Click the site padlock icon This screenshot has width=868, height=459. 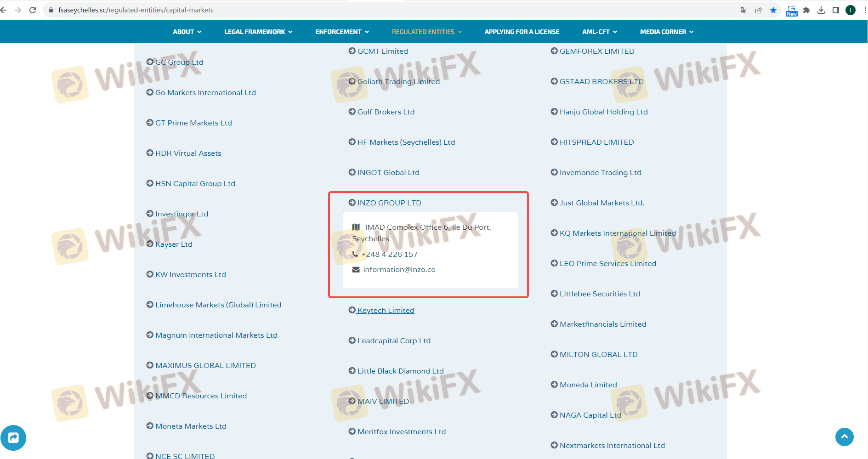coord(51,10)
